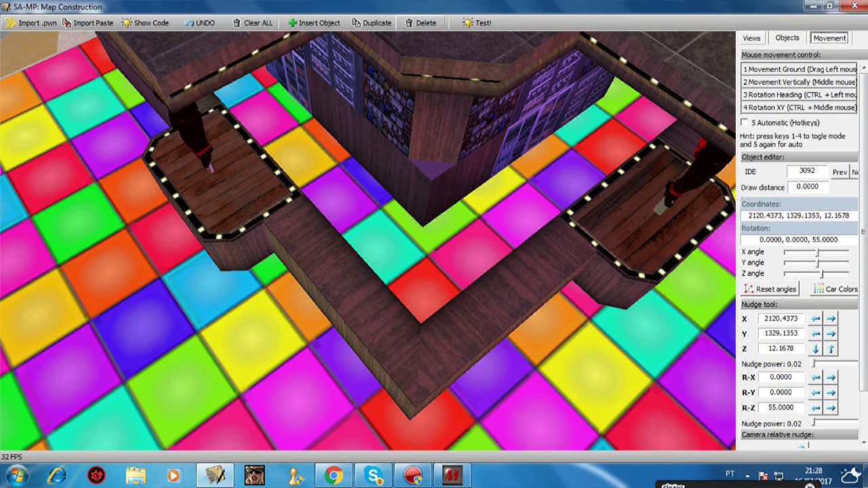
Task: Open File Explorer from the taskbar
Action: (x=136, y=476)
